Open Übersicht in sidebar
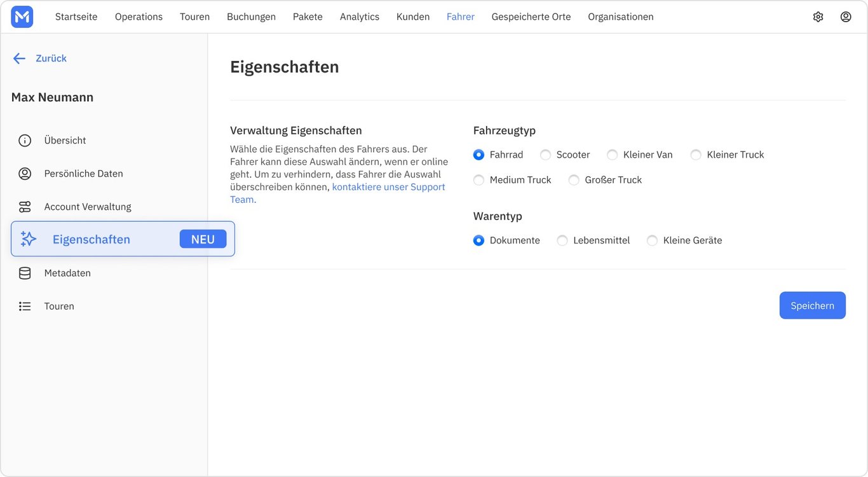Screen dimensions: 868x477 [x=65, y=141]
